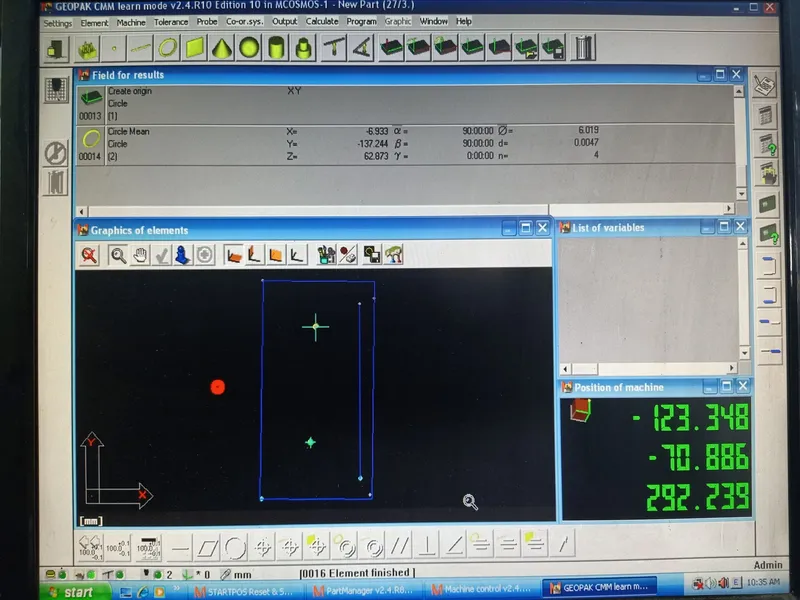Viewport: 800px width, 600px height.
Task: Select the Perpendicularity tolerance icon
Action: (427, 546)
